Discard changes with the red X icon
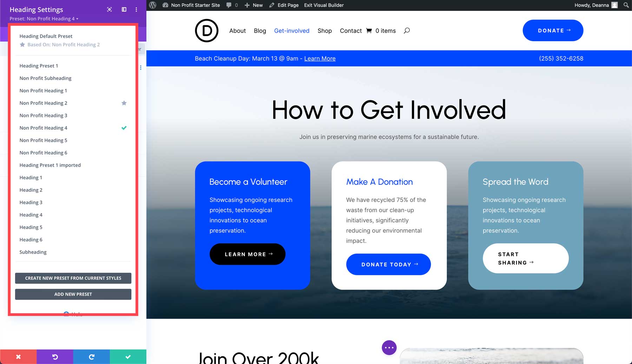The width and height of the screenshot is (632, 364). coord(18,357)
